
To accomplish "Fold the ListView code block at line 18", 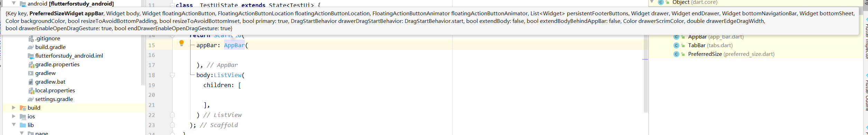I will click(172, 75).
